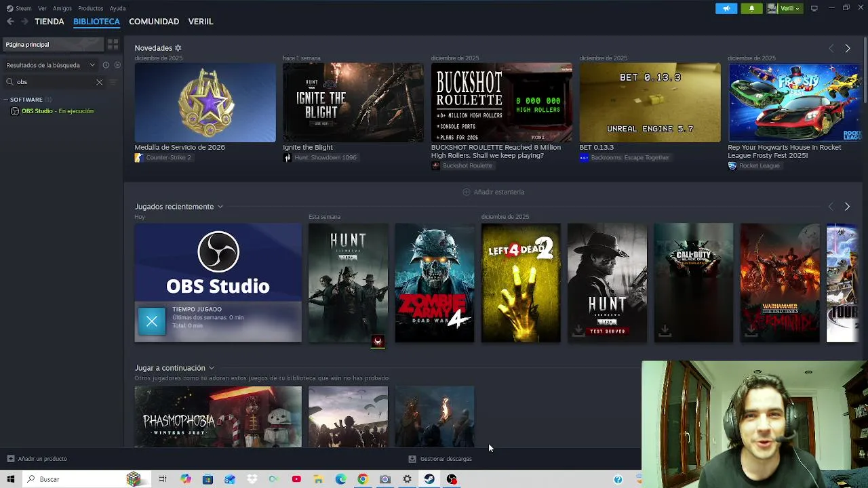868x488 pixels.
Task: Click the Counter-Strike 2 game link
Action: pyautogui.click(x=163, y=158)
